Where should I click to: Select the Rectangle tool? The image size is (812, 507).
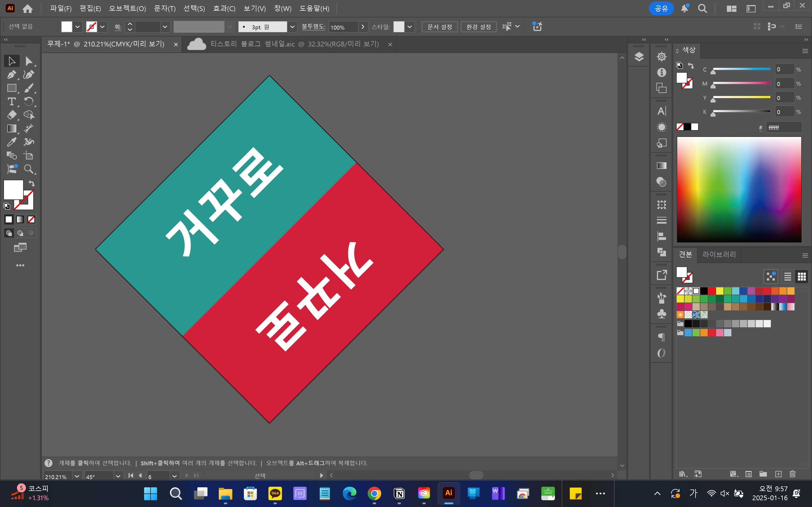coord(11,88)
